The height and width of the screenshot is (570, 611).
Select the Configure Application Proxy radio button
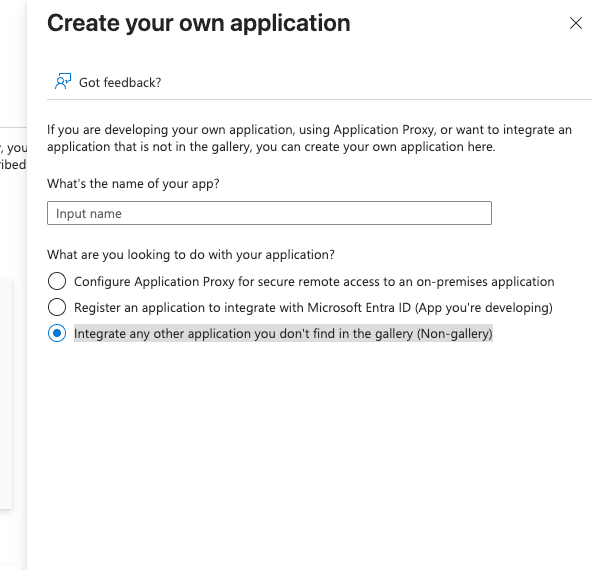[57, 282]
